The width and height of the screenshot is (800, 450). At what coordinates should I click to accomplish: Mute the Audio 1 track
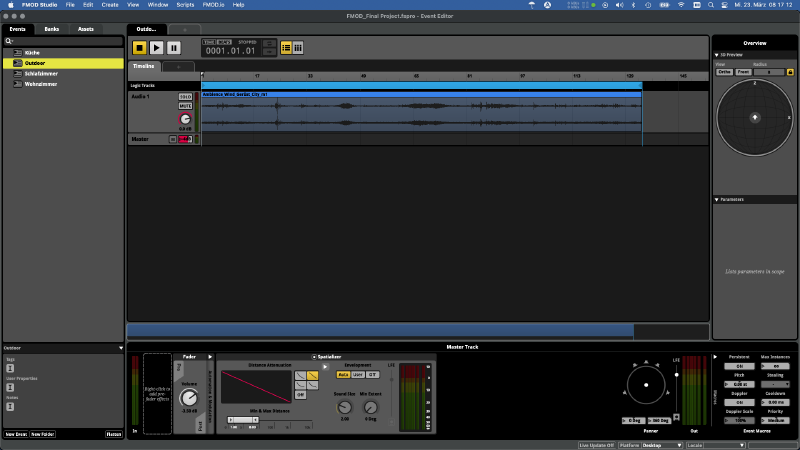185,106
